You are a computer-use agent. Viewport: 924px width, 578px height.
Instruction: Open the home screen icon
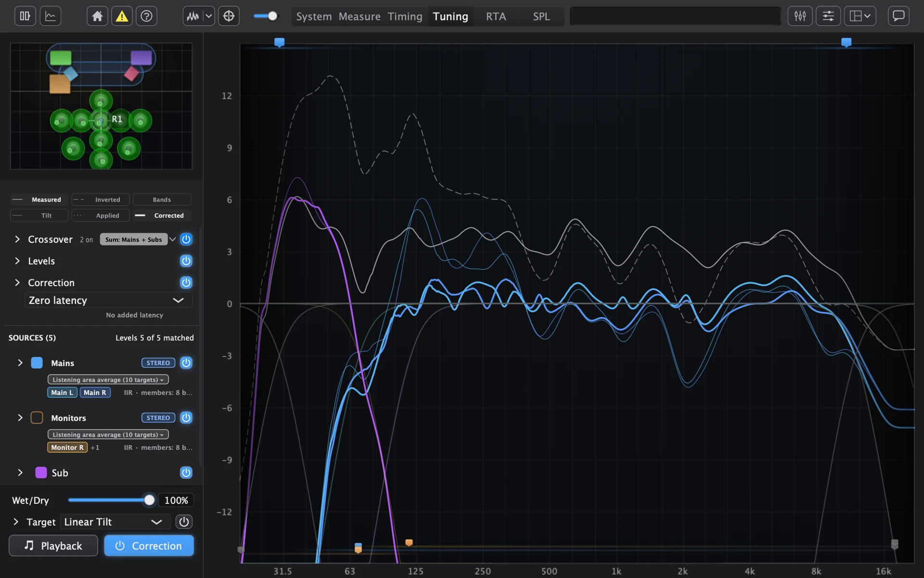click(x=97, y=16)
